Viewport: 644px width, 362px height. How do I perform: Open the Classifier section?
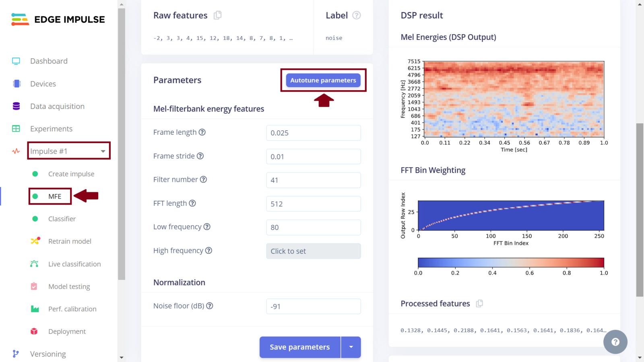(x=62, y=219)
